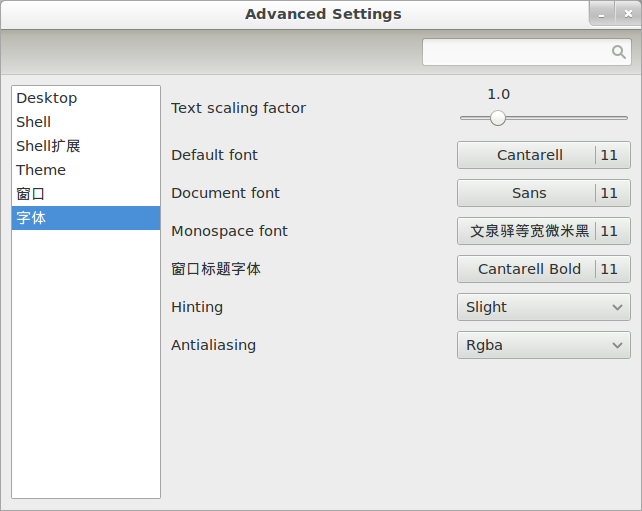Select the 窗口 sidebar item
This screenshot has width=642, height=511.
31,194
